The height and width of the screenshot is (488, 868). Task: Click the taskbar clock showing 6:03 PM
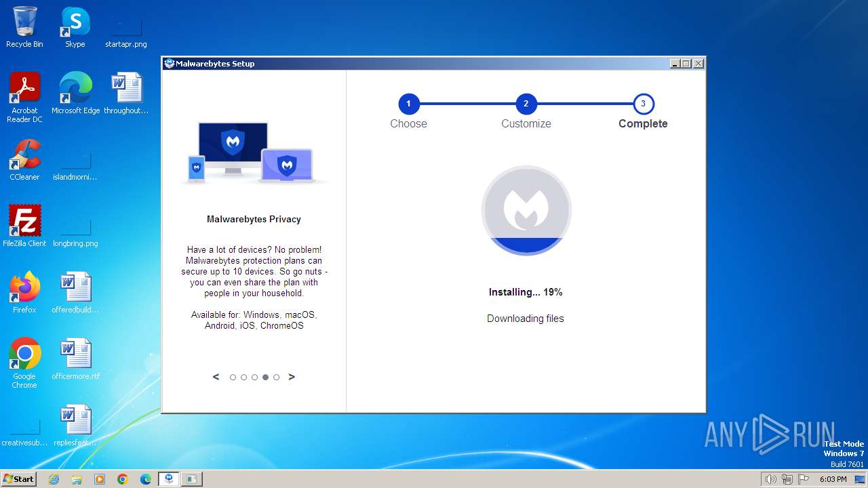pyautogui.click(x=833, y=479)
